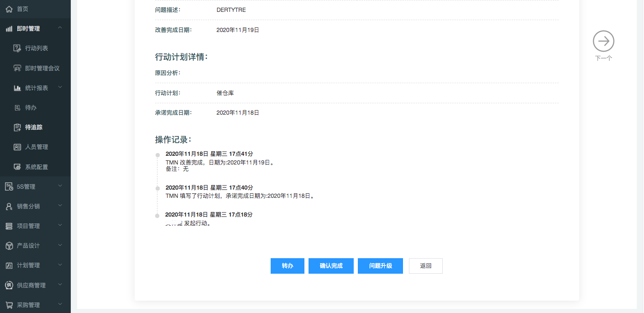Click the home icon in sidebar
This screenshot has height=313, width=644.
pyautogui.click(x=9, y=9)
